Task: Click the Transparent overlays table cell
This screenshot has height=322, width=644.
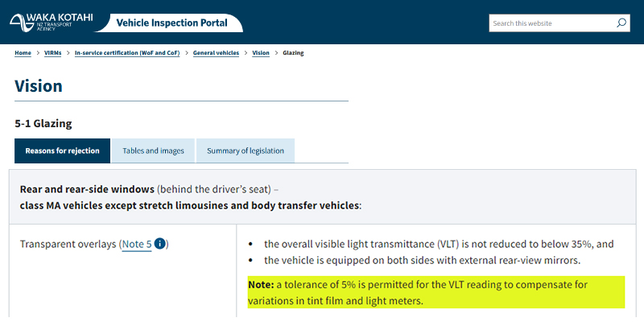Action: (123, 270)
